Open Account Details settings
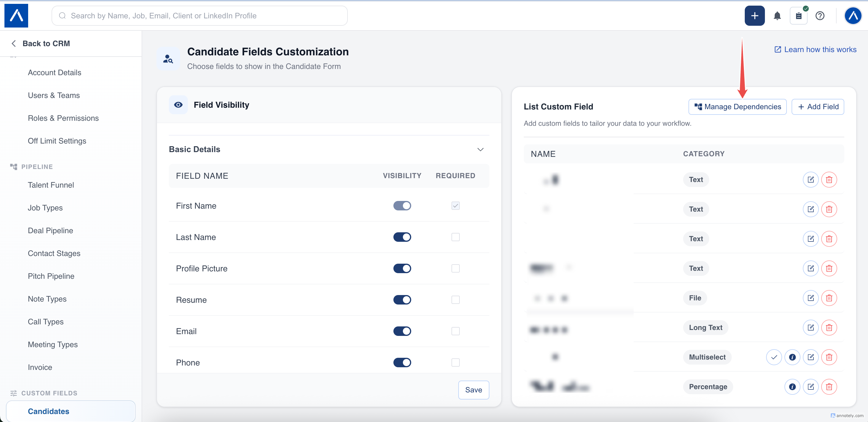The height and width of the screenshot is (422, 868). pyautogui.click(x=55, y=72)
